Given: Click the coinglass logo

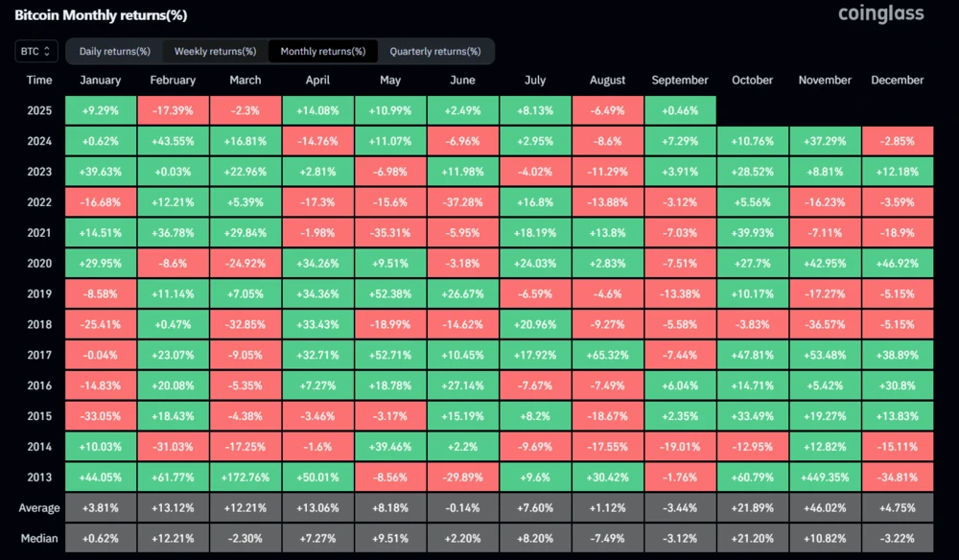Looking at the screenshot, I should [x=880, y=14].
